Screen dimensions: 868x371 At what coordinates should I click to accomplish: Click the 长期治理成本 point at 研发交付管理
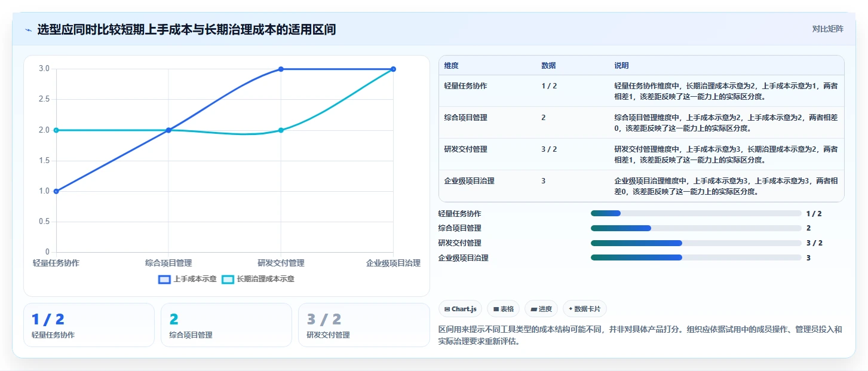click(x=281, y=130)
